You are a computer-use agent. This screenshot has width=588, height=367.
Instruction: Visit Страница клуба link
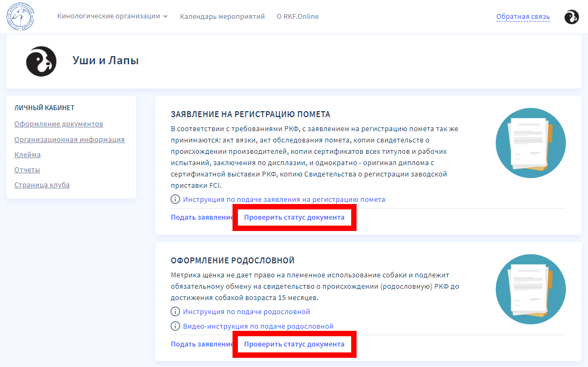coord(42,185)
